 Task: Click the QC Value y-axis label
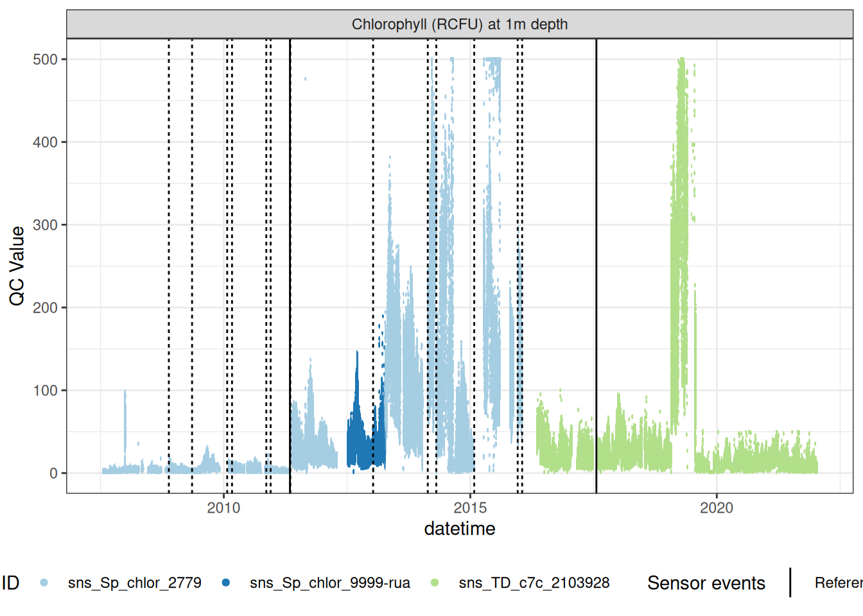click(17, 266)
